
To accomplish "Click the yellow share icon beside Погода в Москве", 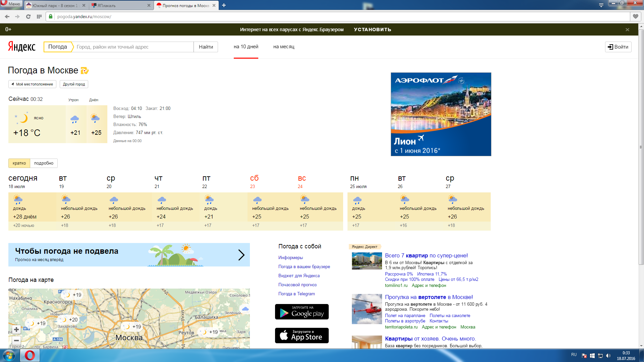I will (x=85, y=70).
